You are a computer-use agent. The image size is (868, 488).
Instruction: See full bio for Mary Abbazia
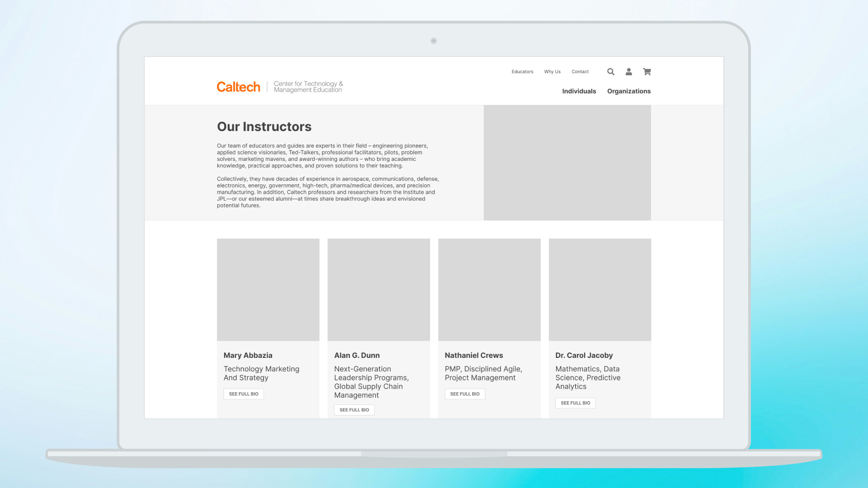(244, 394)
